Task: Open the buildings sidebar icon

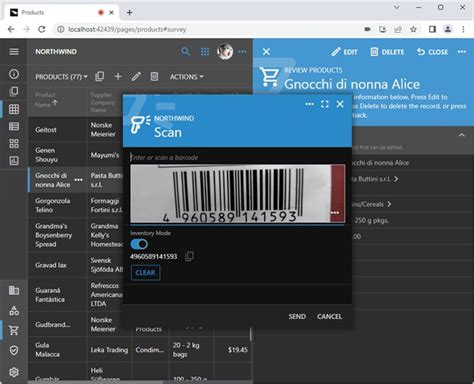Action: pyautogui.click(x=14, y=290)
